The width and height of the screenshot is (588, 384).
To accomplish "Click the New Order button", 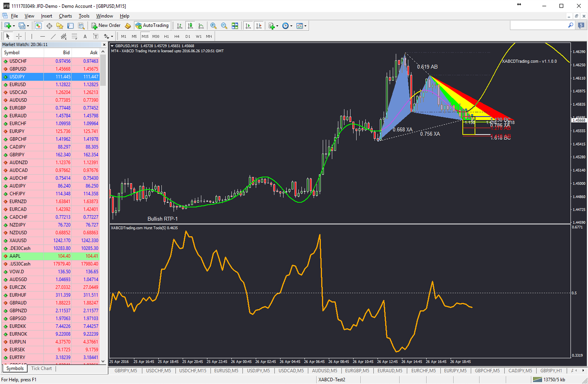I will coord(106,26).
